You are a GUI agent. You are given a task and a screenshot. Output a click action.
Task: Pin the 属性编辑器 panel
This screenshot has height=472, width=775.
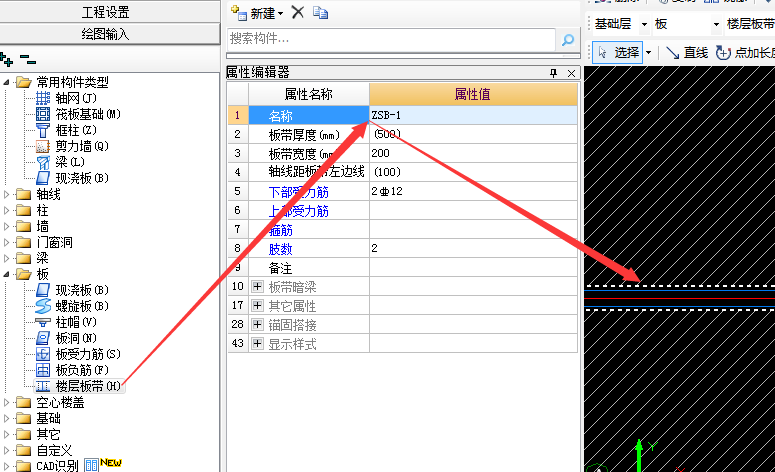[554, 73]
